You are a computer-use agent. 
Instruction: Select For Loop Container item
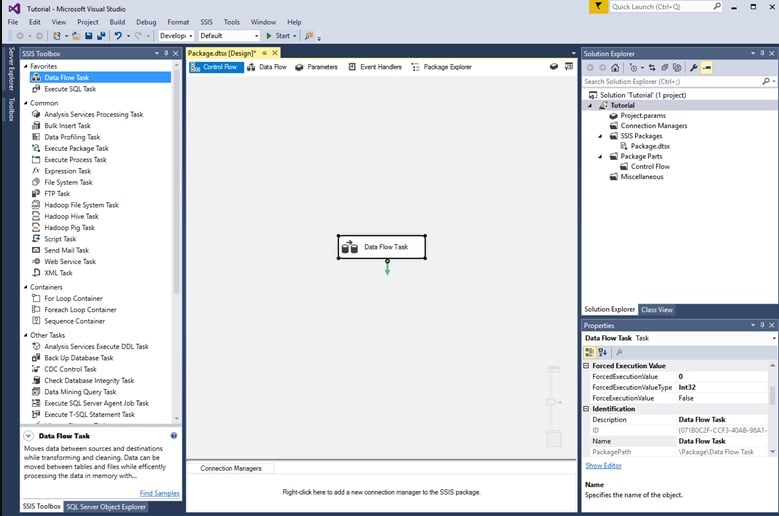(x=73, y=298)
